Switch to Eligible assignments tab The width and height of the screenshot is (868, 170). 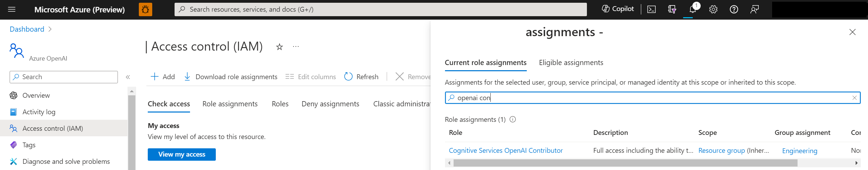pyautogui.click(x=571, y=63)
